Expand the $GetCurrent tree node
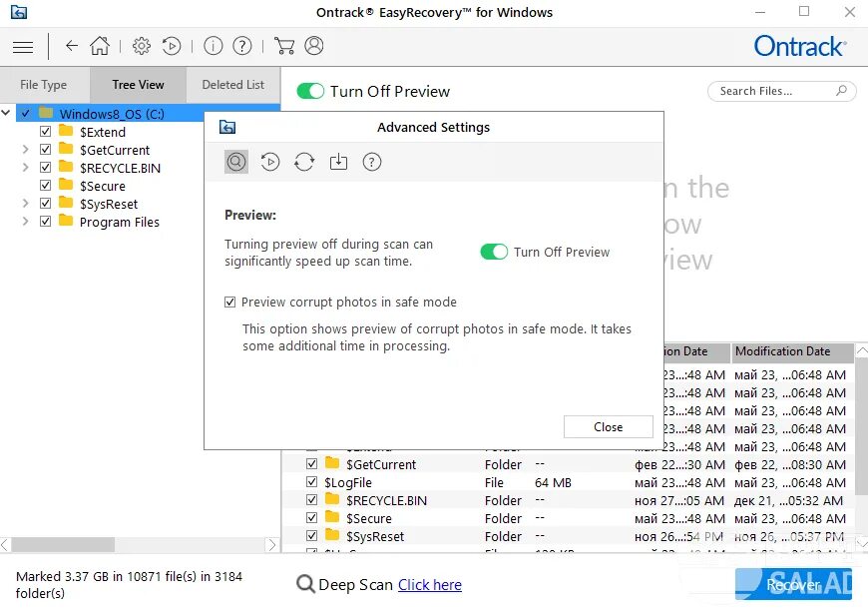The width and height of the screenshot is (868, 611). (26, 149)
